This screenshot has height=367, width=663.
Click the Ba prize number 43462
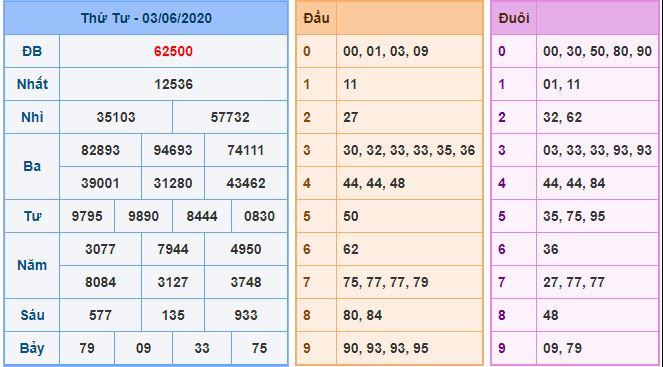pyautogui.click(x=246, y=183)
